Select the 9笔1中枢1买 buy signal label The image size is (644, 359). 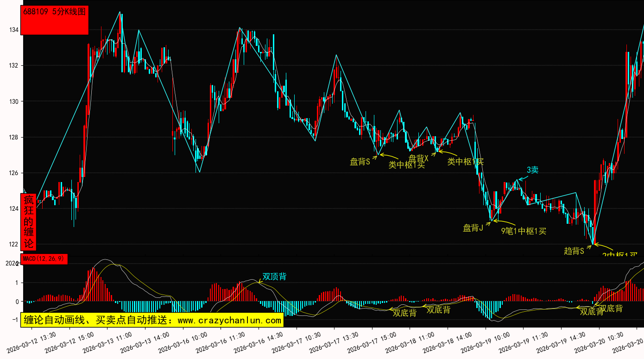point(524,231)
